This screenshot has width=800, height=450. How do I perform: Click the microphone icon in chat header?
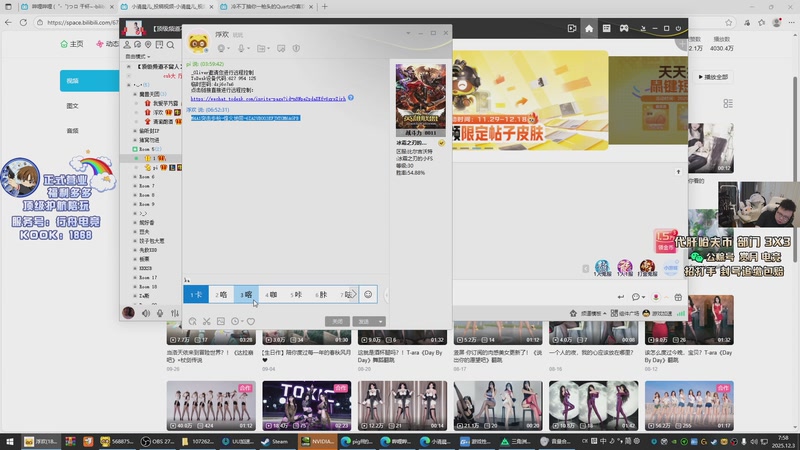pos(241,48)
